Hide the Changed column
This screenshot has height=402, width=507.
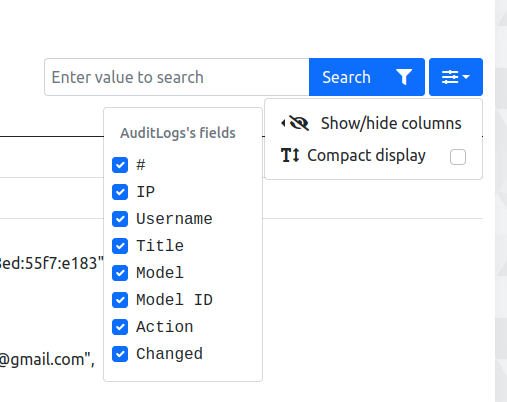click(x=120, y=354)
